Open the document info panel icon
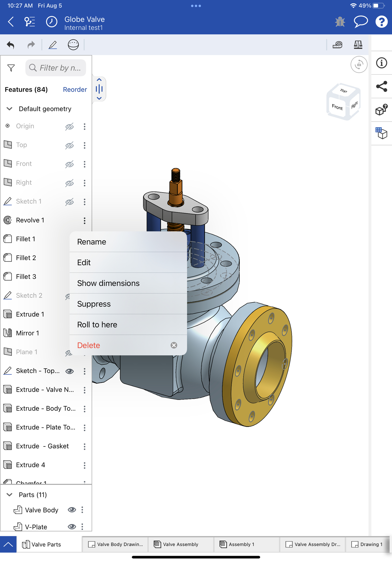 (x=381, y=63)
